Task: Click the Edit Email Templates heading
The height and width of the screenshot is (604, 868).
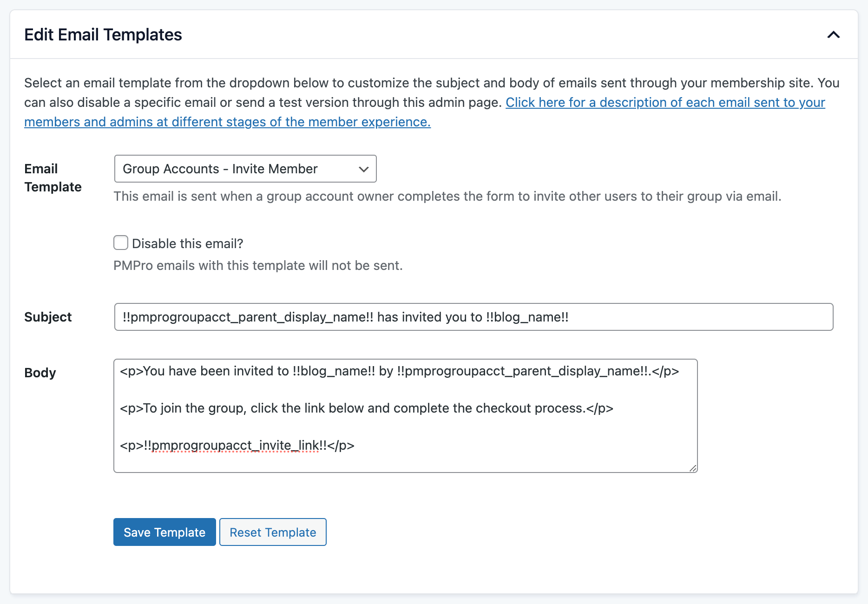Action: [x=103, y=34]
